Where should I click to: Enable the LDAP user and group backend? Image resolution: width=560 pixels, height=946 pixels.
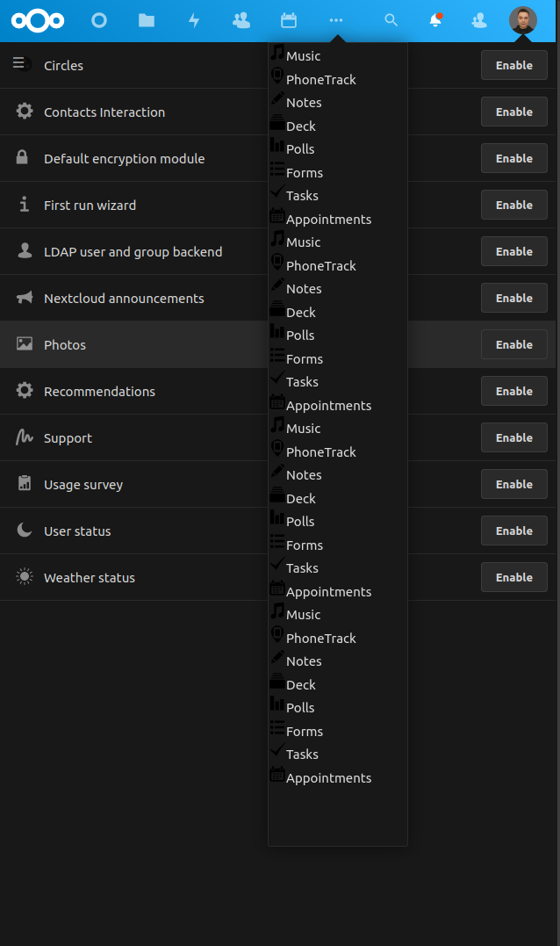point(513,251)
